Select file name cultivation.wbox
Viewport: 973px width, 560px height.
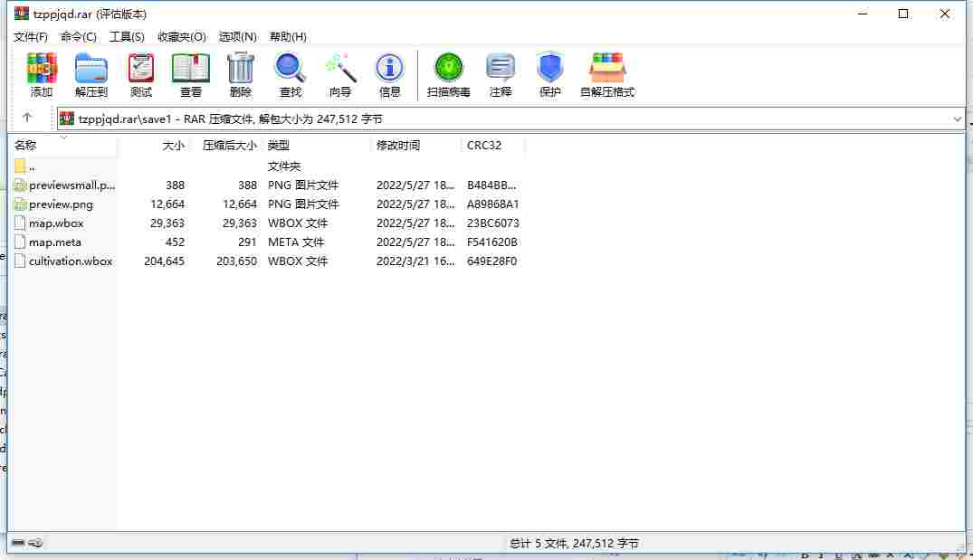[71, 261]
